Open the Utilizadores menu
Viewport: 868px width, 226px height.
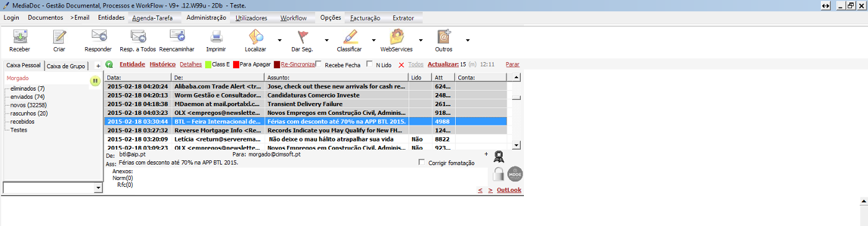[252, 18]
